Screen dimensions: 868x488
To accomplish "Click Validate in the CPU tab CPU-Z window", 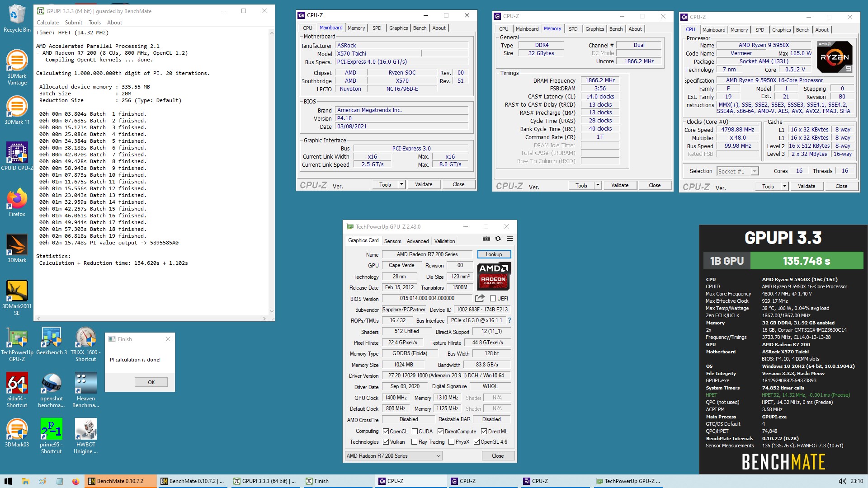I will [x=807, y=186].
